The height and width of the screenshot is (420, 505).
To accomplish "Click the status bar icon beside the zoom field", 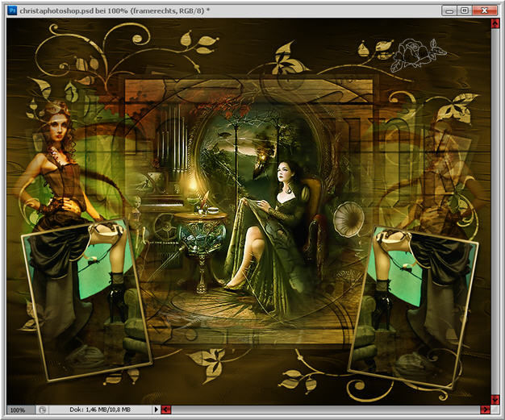I will tap(42, 410).
